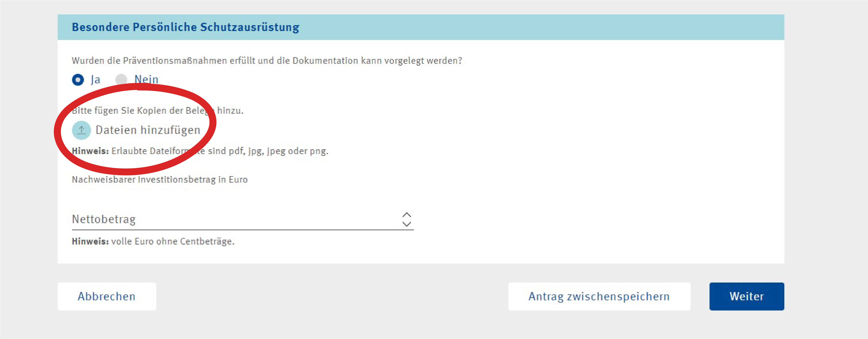Click Antrag zwischenspeichern button

pos(599,297)
